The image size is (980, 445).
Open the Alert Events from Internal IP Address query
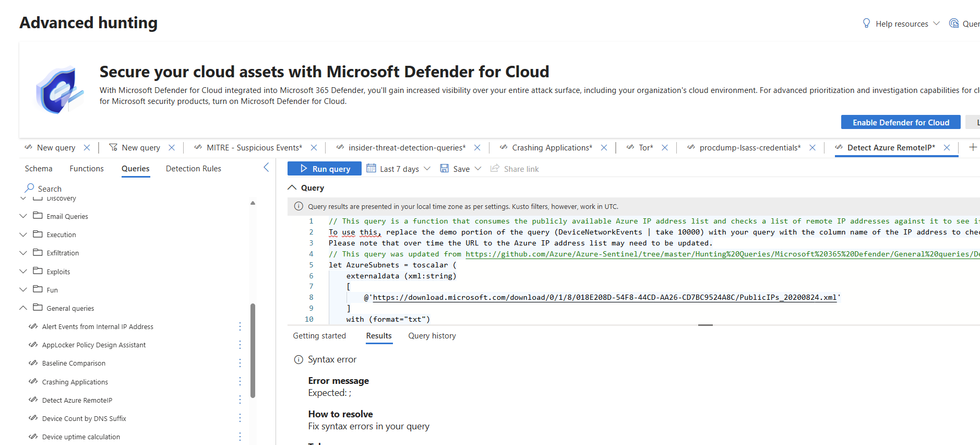coord(98,326)
